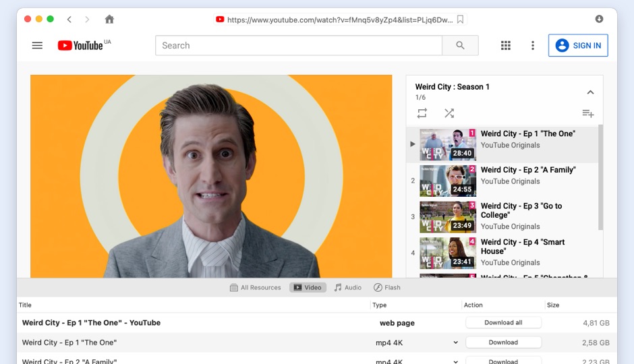Open the three-dot settings menu

(533, 45)
